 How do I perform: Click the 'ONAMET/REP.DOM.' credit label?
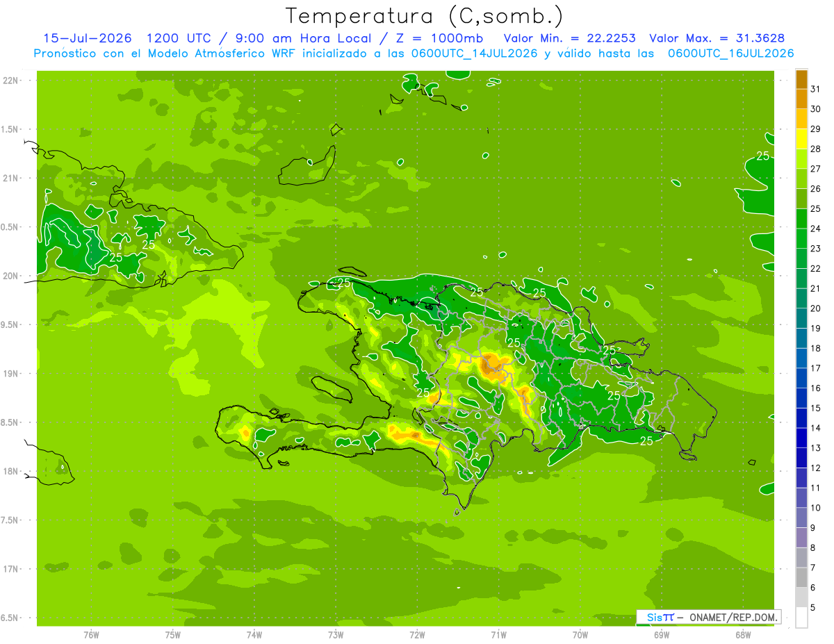click(x=734, y=617)
